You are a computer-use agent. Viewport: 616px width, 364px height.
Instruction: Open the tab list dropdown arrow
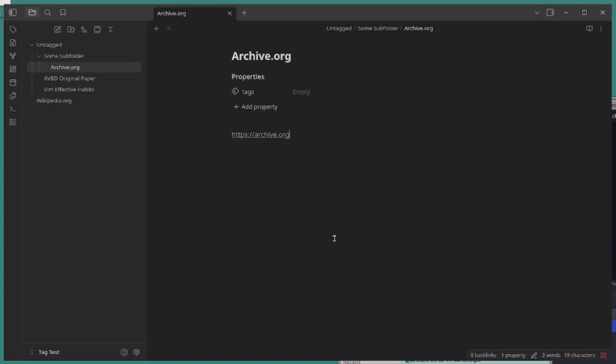point(537,12)
